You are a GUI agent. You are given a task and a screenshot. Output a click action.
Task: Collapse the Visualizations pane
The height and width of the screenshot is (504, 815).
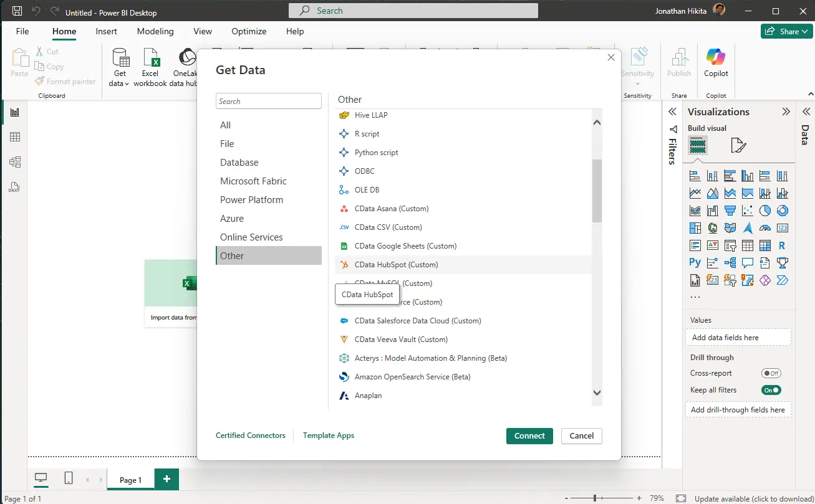point(786,112)
